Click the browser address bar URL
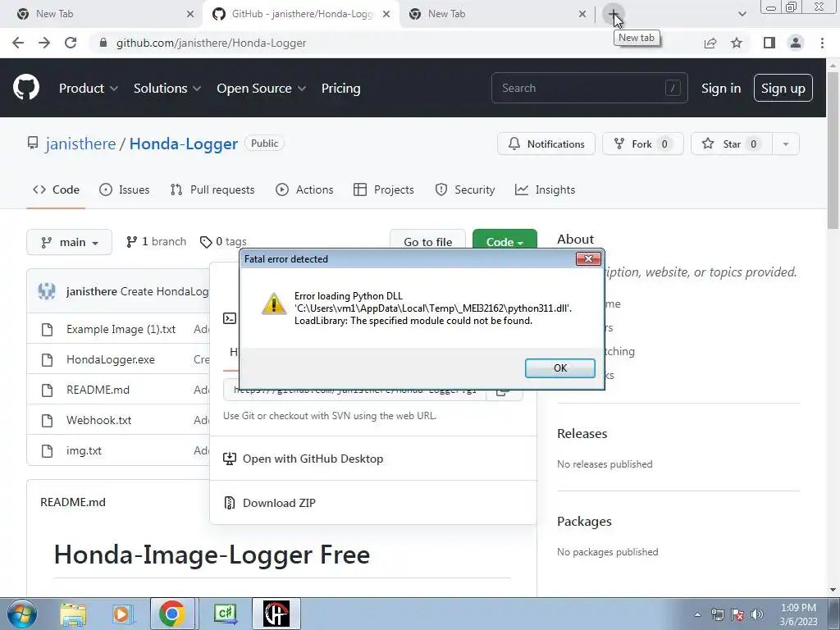 pyautogui.click(x=211, y=43)
